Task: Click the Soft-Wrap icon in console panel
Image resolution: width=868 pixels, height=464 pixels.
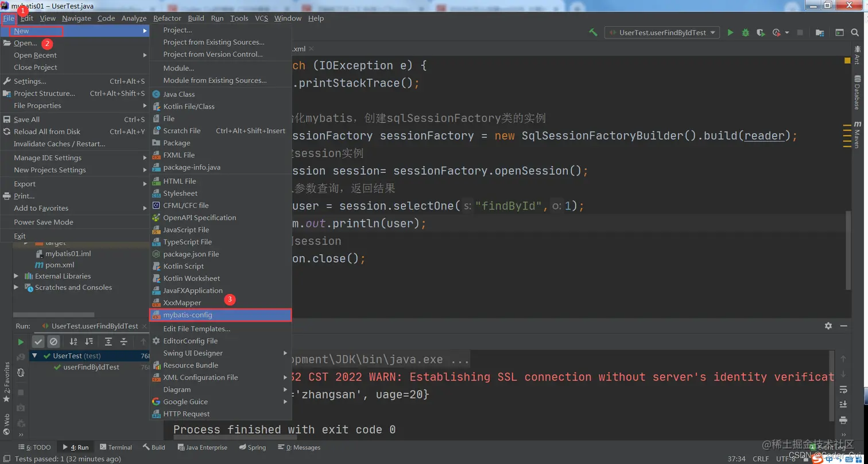Action: pos(844,389)
